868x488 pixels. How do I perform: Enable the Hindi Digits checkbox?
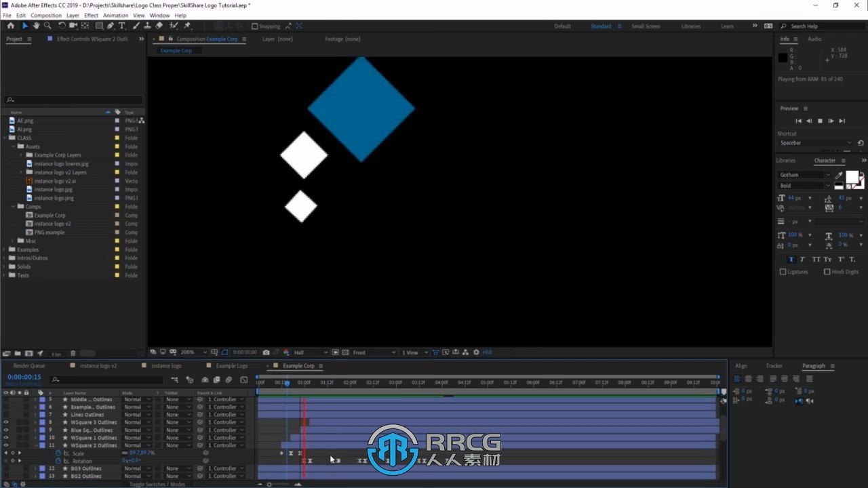point(827,272)
